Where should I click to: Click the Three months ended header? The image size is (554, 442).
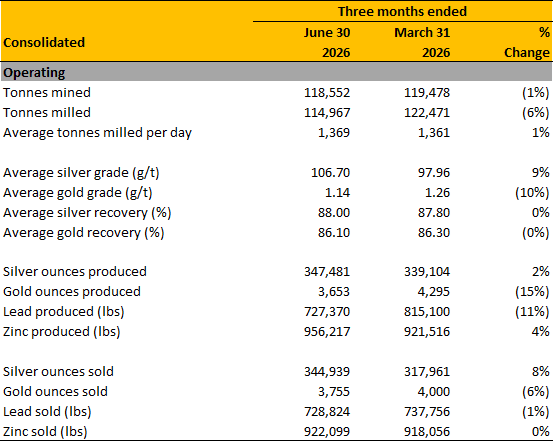coord(402,11)
